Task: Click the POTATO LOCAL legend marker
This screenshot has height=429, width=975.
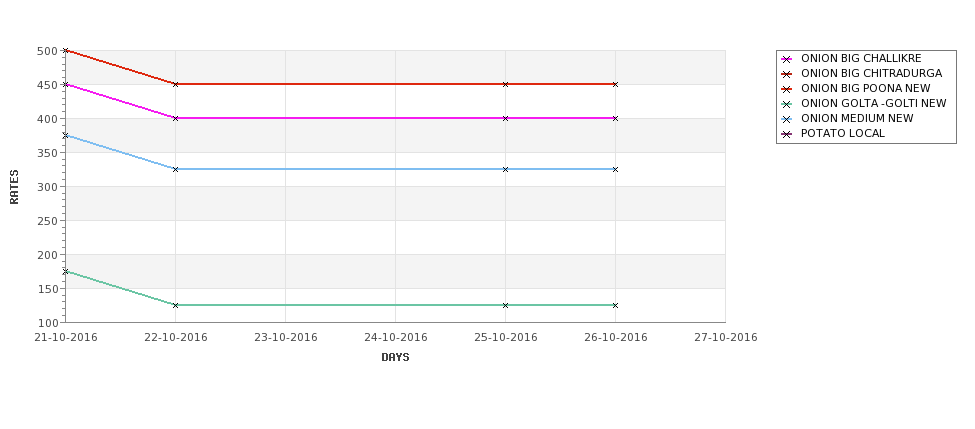Action: [x=787, y=134]
